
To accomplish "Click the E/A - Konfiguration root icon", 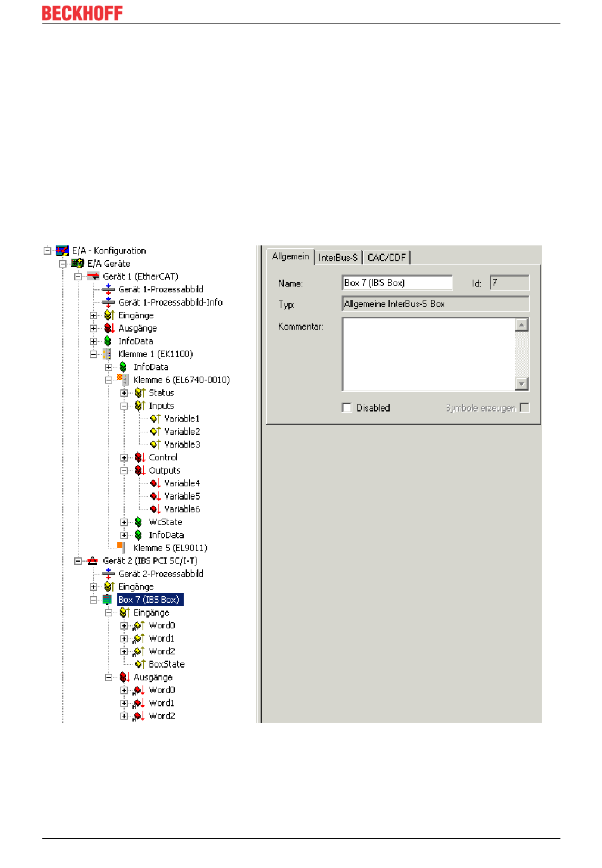I will click(62, 250).
